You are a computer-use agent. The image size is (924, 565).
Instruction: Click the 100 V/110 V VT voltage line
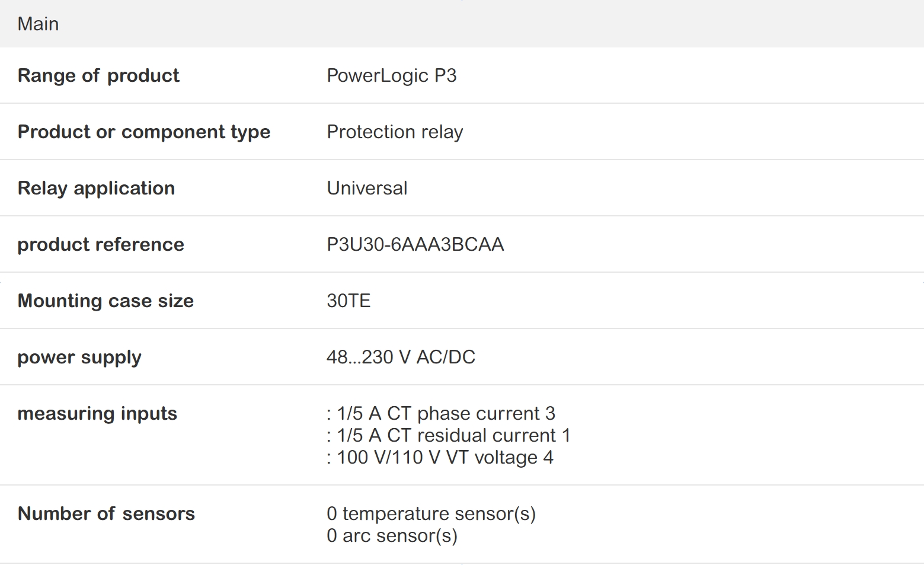point(440,457)
